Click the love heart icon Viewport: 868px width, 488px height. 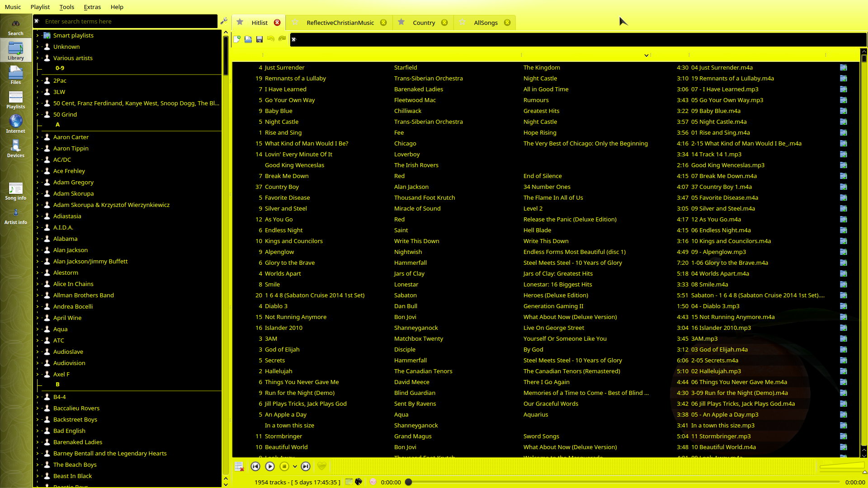(x=322, y=466)
